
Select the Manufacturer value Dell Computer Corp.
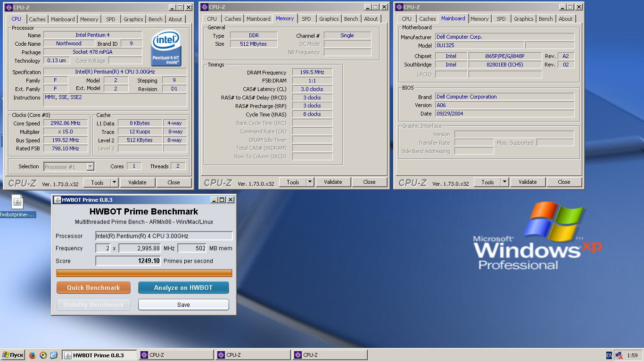[x=505, y=37]
